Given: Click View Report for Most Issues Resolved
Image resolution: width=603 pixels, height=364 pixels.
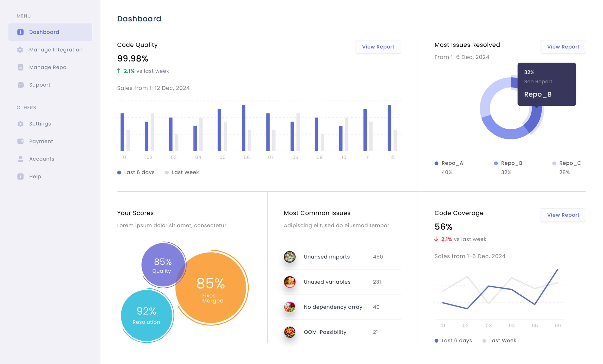Looking at the screenshot, I should click(x=563, y=47).
